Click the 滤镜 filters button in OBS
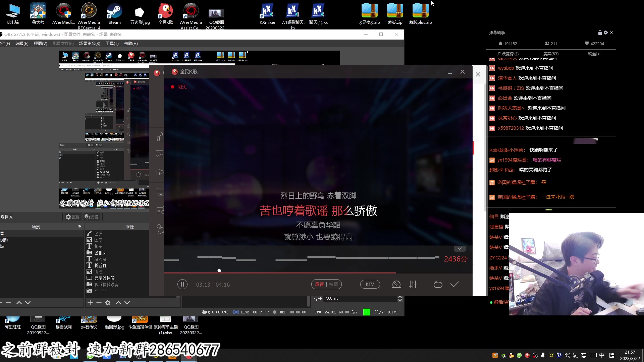This screenshot has height=362, width=644. pyautogui.click(x=92, y=217)
